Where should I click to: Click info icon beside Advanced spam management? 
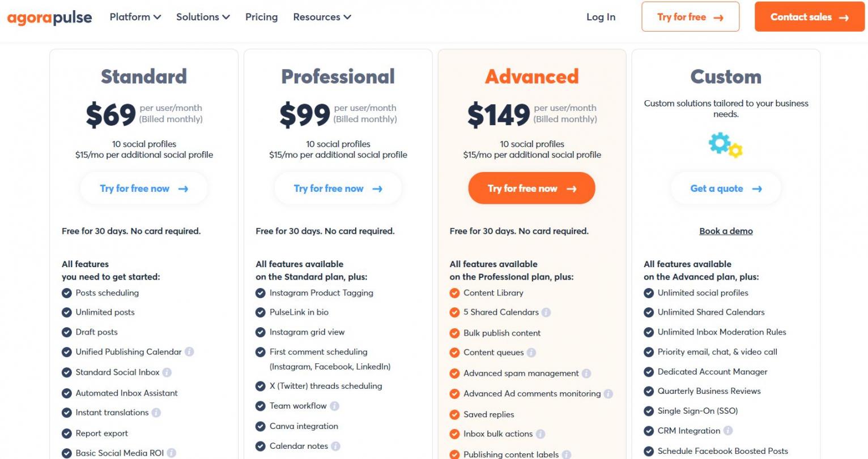pos(586,374)
